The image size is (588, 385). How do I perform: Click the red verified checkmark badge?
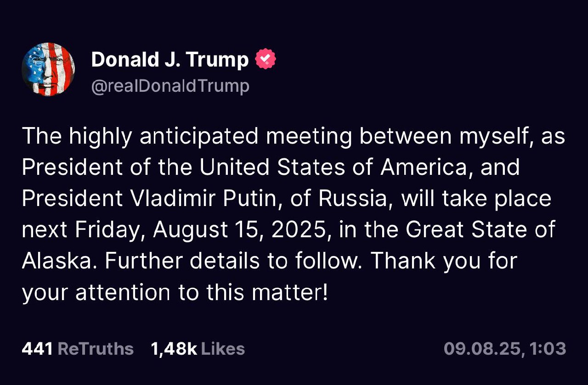(266, 60)
